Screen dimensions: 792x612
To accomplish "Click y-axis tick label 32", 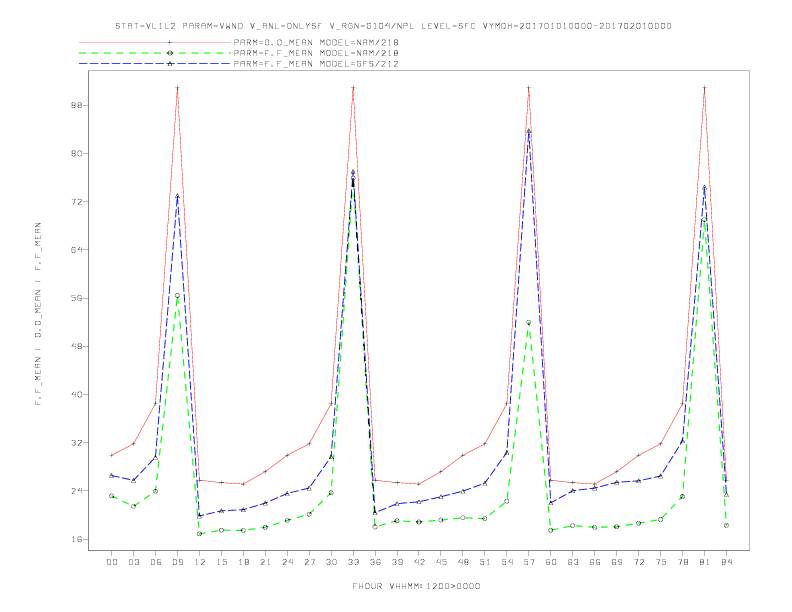I will 76,443.
